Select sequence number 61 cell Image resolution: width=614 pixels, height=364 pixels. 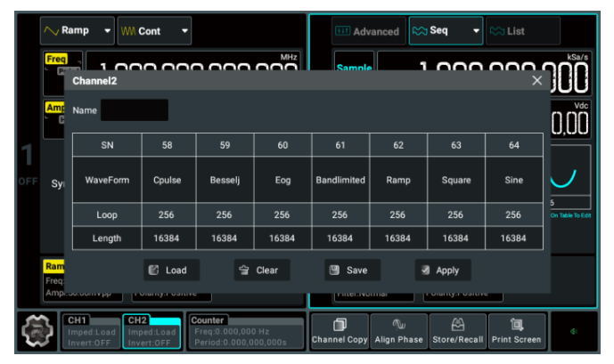click(x=340, y=145)
